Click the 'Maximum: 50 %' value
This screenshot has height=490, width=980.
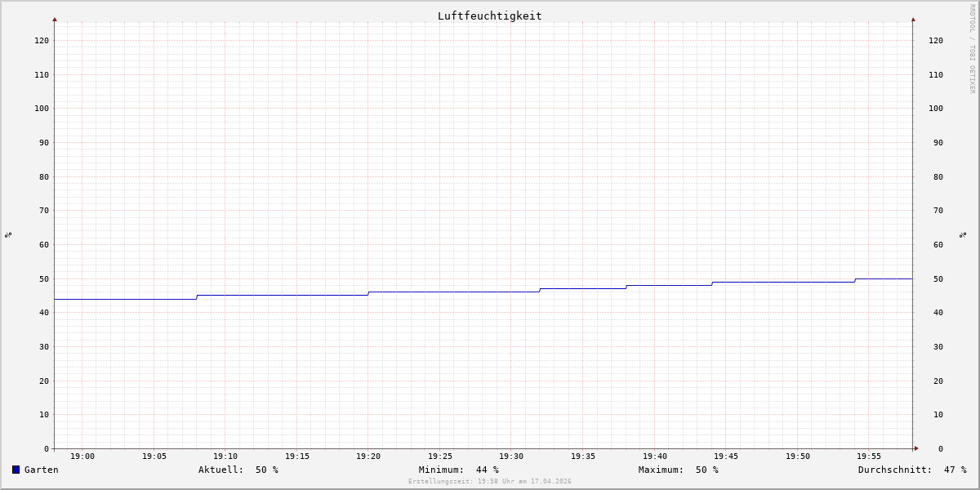point(678,470)
